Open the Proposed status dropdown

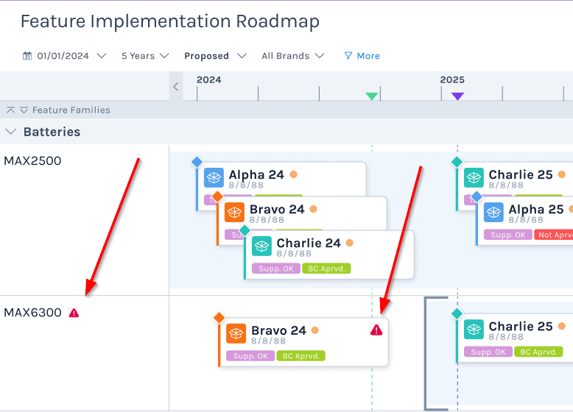[x=215, y=56]
